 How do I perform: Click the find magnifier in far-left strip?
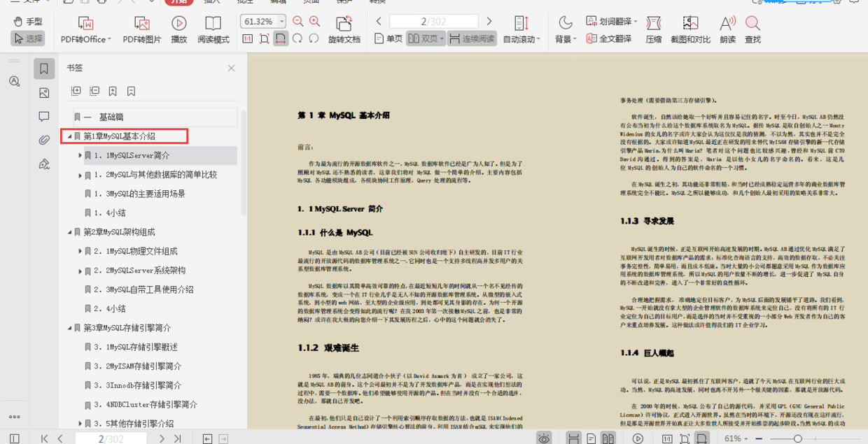click(x=15, y=82)
